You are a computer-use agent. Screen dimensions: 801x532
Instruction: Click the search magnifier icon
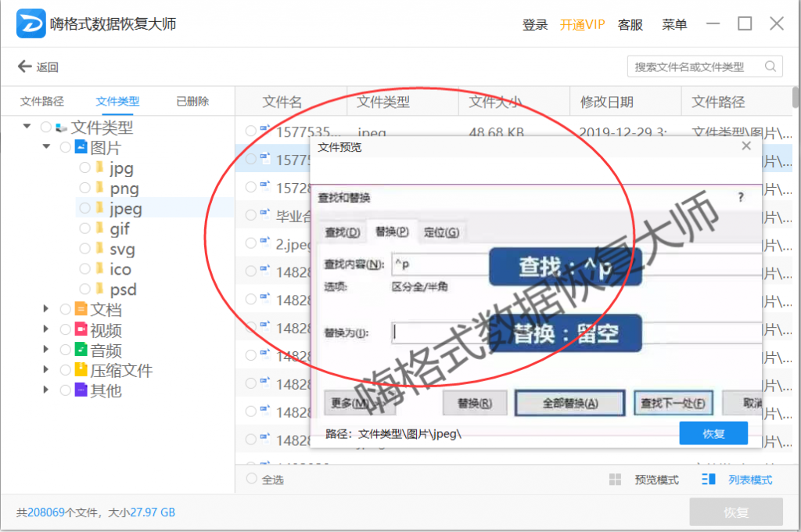770,66
